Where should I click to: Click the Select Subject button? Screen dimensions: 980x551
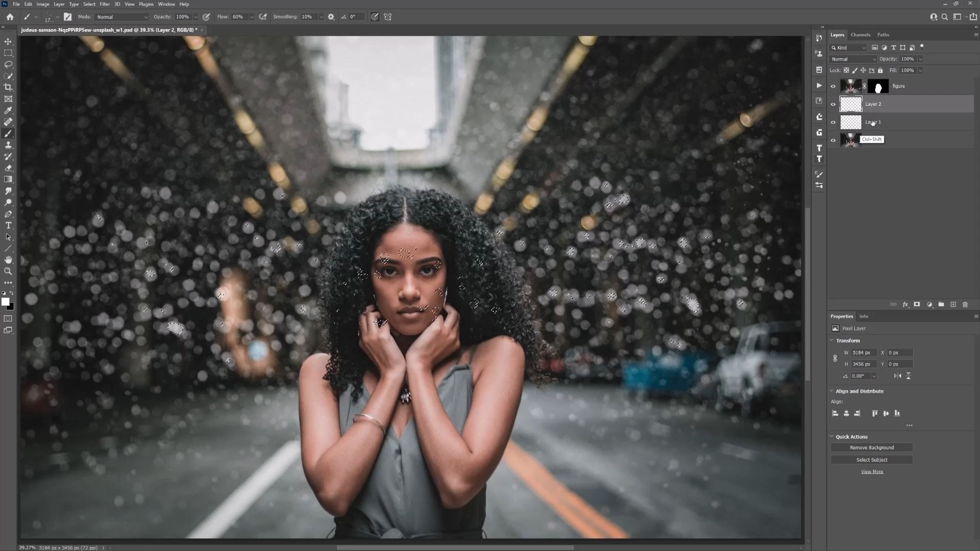872,460
